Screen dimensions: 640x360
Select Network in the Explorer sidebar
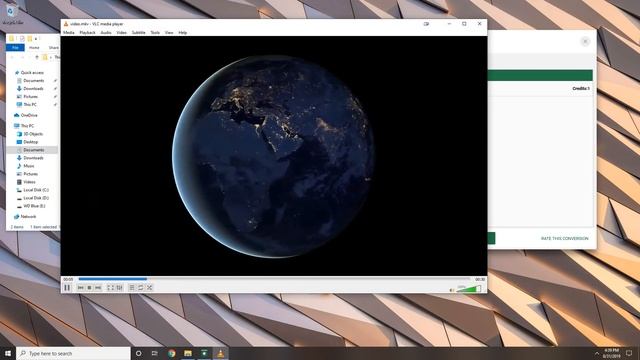[28, 217]
